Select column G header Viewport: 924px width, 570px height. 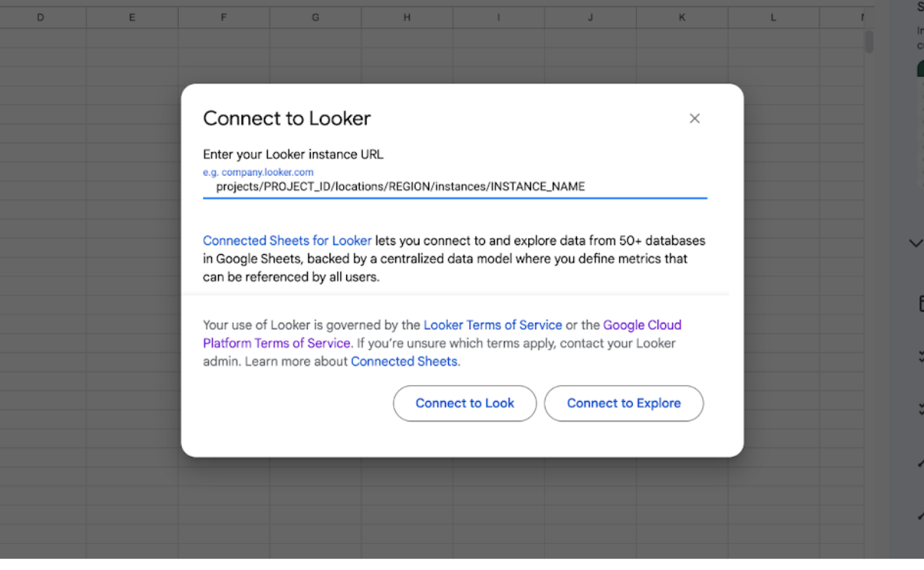(315, 17)
